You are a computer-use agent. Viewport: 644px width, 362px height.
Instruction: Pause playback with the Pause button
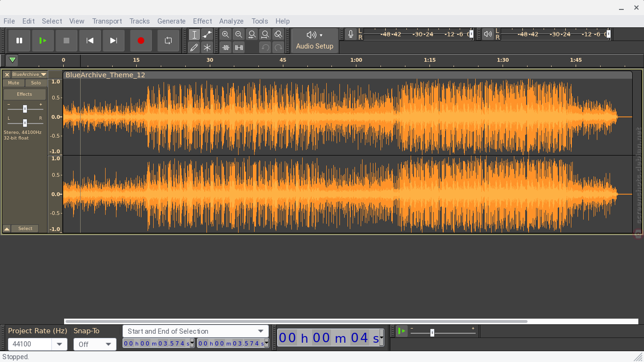[x=19, y=41]
